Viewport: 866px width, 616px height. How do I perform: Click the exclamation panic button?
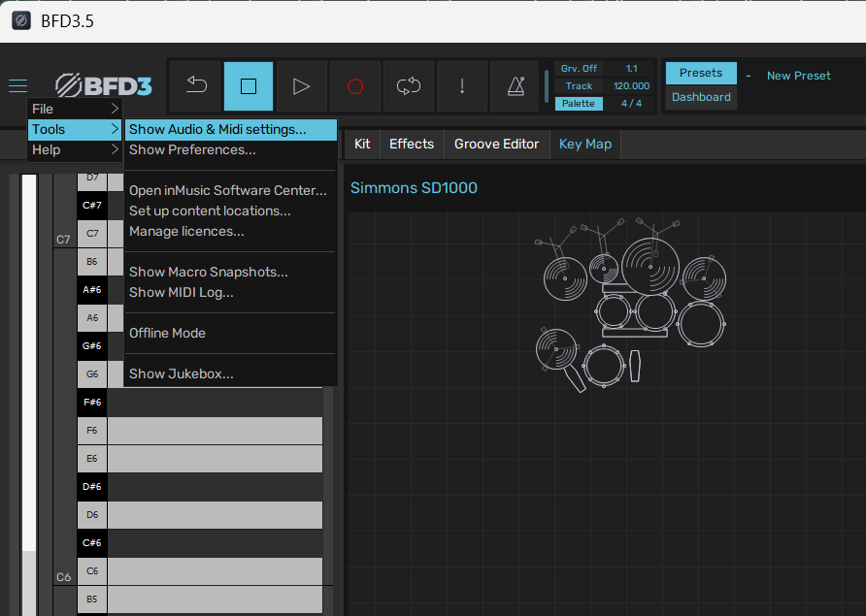point(462,86)
